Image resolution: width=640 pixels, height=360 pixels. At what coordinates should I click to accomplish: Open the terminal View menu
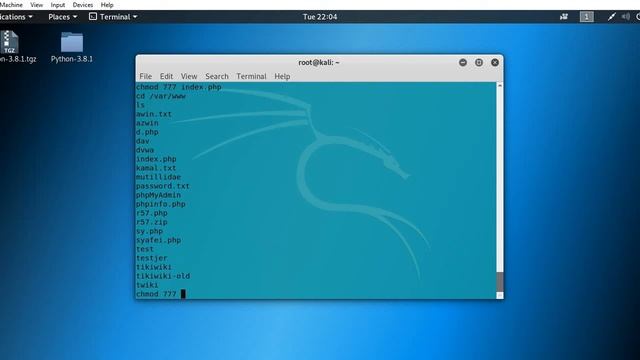(x=189, y=76)
